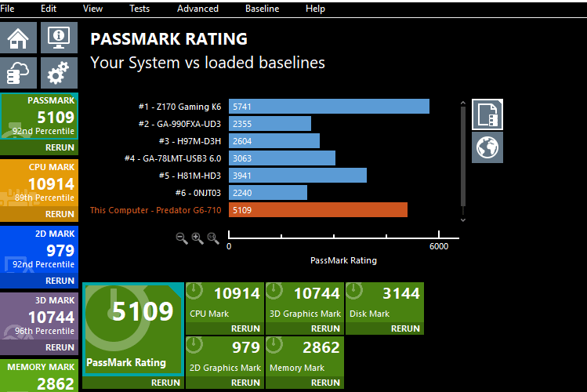Image resolution: width=587 pixels, height=392 pixels.
Task: Select the 2D MARK 979 sidebar tile
Action: pos(39,250)
